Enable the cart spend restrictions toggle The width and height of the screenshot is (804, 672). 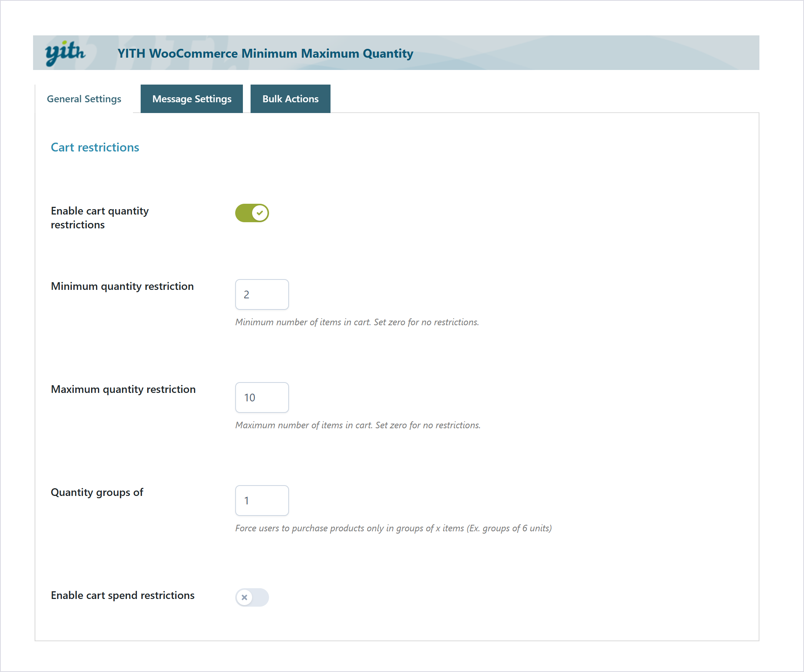tap(252, 597)
